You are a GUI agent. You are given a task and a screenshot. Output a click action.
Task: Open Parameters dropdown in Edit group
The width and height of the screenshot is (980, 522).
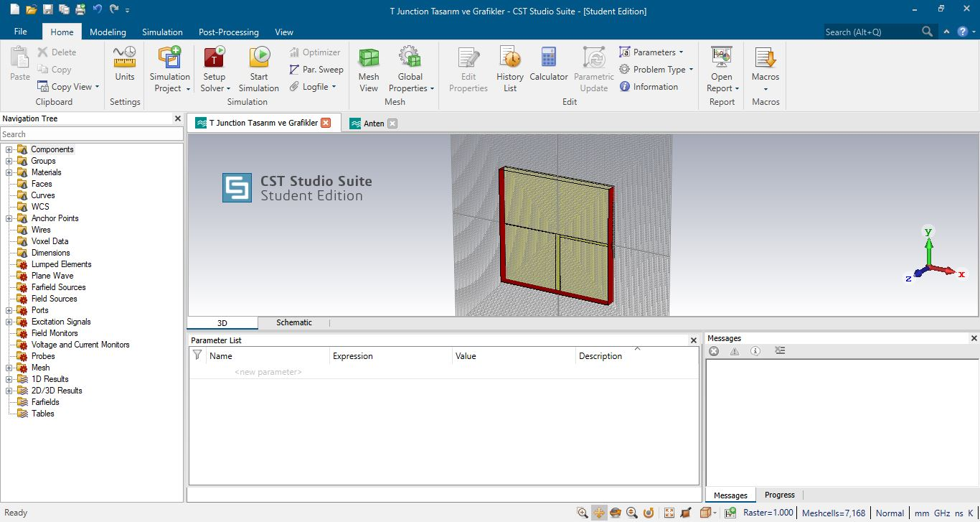[x=651, y=52]
